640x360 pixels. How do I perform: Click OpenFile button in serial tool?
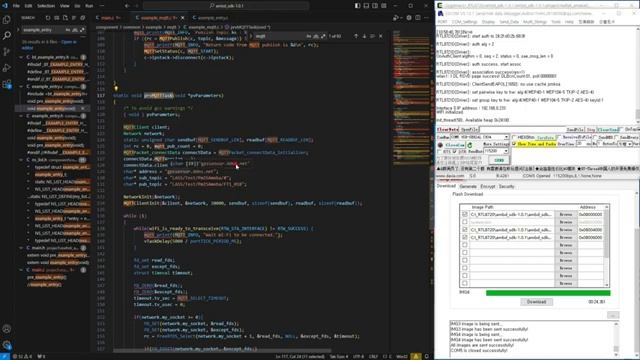point(469,129)
